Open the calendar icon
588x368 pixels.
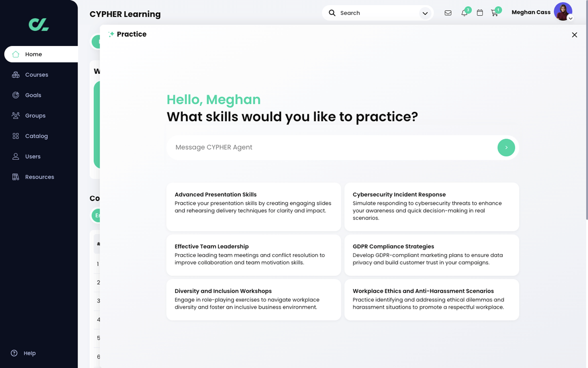tap(480, 13)
